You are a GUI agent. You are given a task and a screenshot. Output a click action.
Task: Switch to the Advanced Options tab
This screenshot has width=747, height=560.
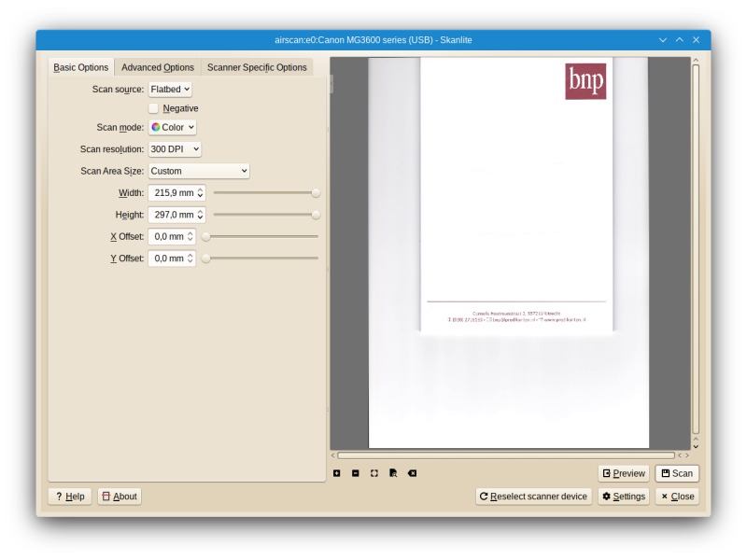158,67
